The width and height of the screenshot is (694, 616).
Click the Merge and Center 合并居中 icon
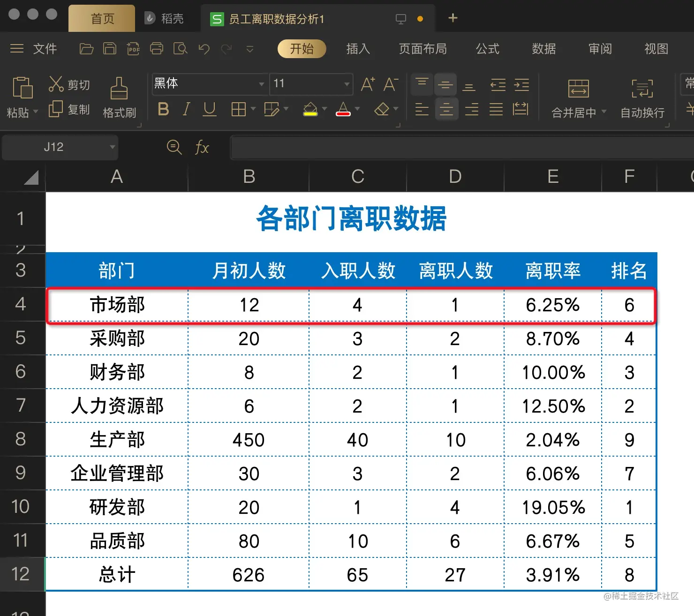point(578,88)
